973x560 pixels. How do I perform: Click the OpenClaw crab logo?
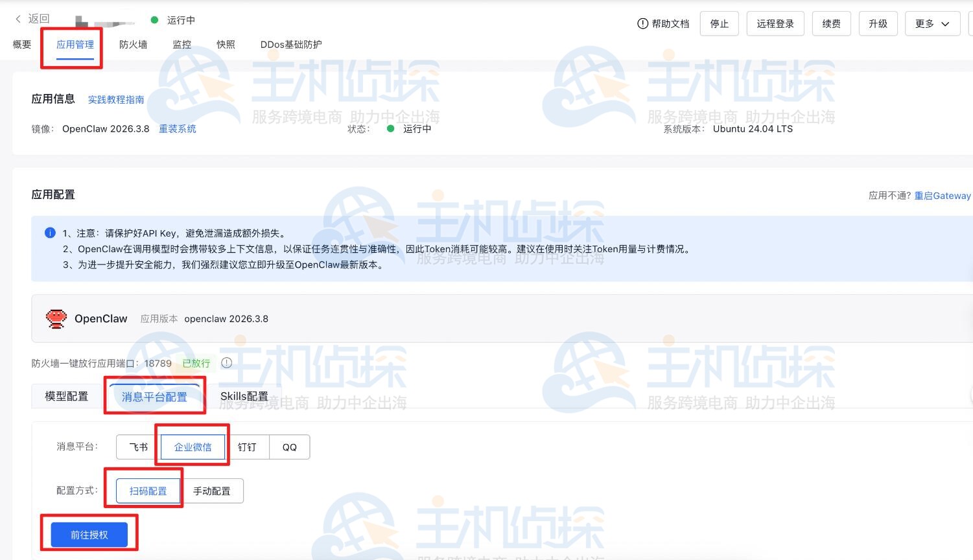[x=56, y=318]
